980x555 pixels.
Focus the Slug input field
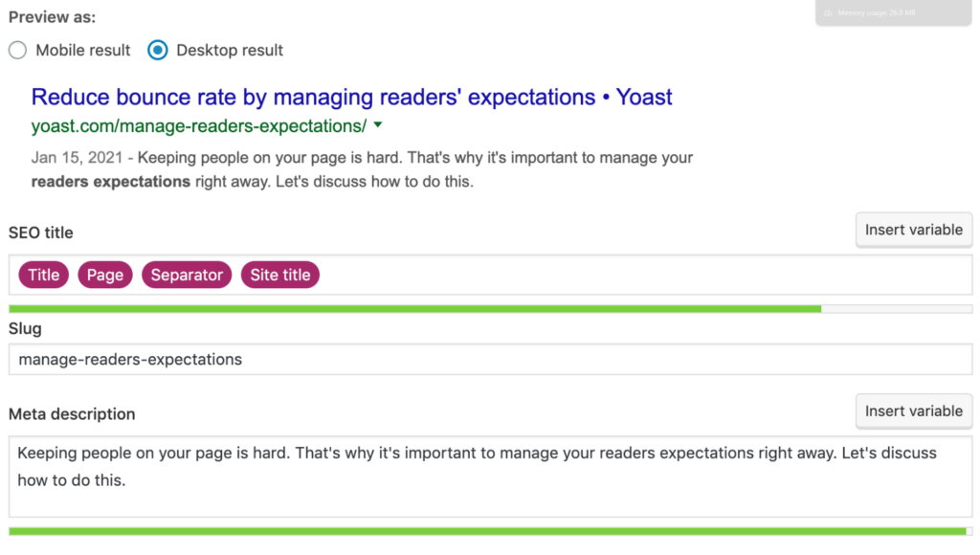tap(491, 360)
